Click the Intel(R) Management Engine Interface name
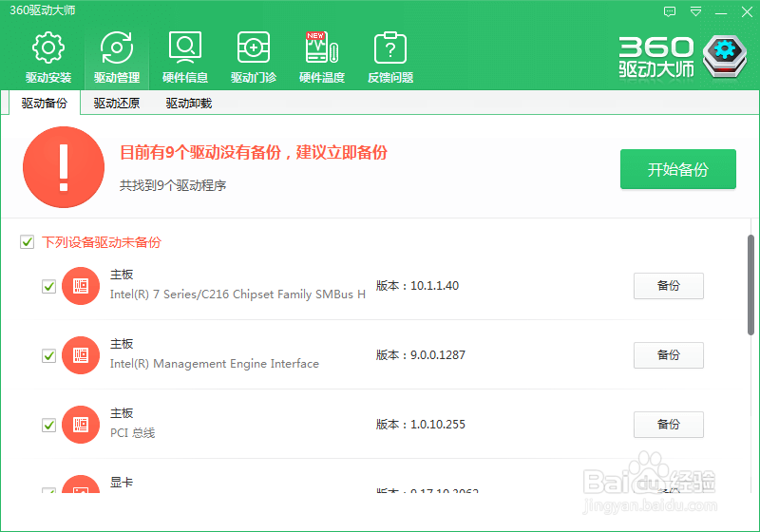Screen dimensions: 760x532 215,364
